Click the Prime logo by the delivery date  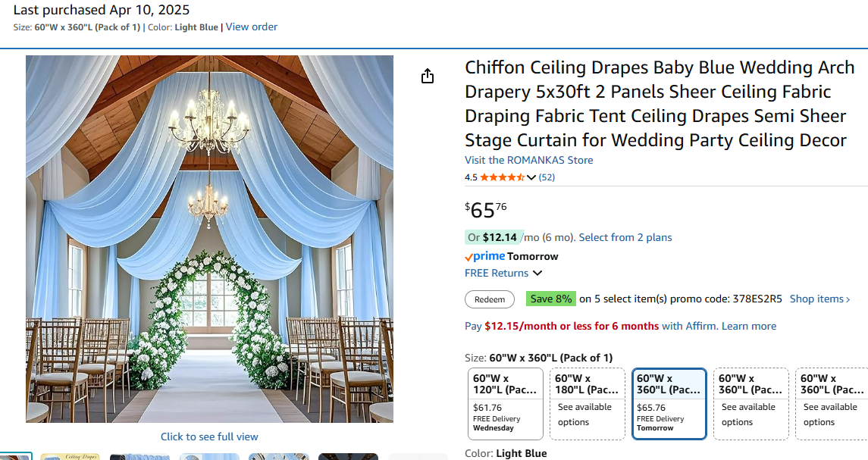click(x=484, y=256)
